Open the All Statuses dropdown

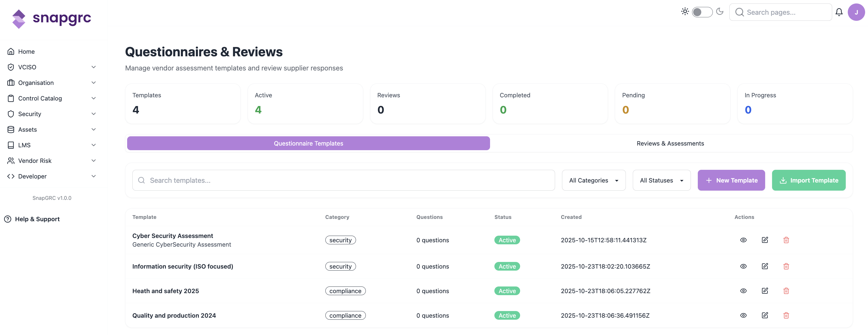[x=661, y=180]
